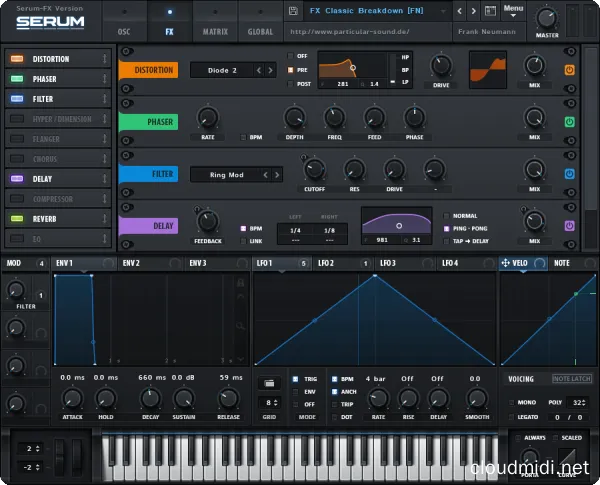Enable the EQ effect in list
The height and width of the screenshot is (485, 600).
tap(17, 238)
